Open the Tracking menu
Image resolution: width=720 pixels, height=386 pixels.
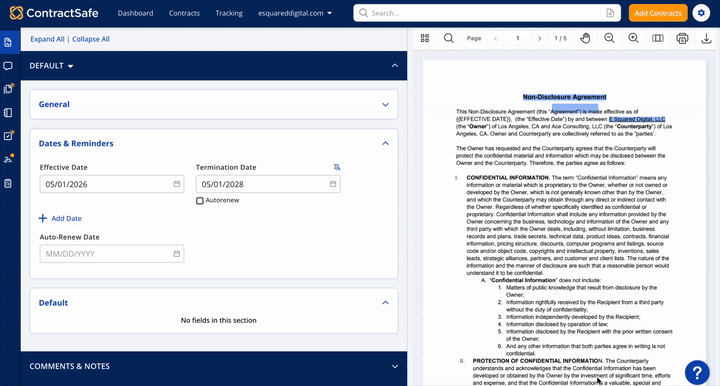click(x=229, y=13)
